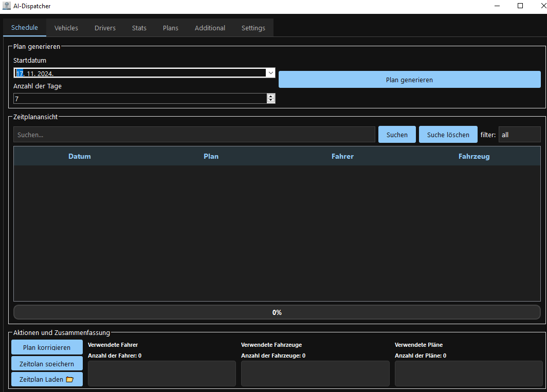The width and height of the screenshot is (547, 392).
Task: Click the Plan generieren button
Action: (409, 79)
